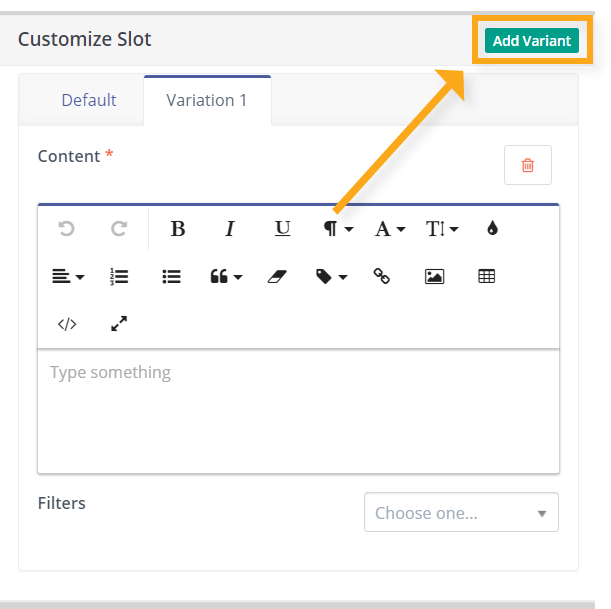Click the Customize Slot heading
This screenshot has width=611, height=609.
pos(85,39)
